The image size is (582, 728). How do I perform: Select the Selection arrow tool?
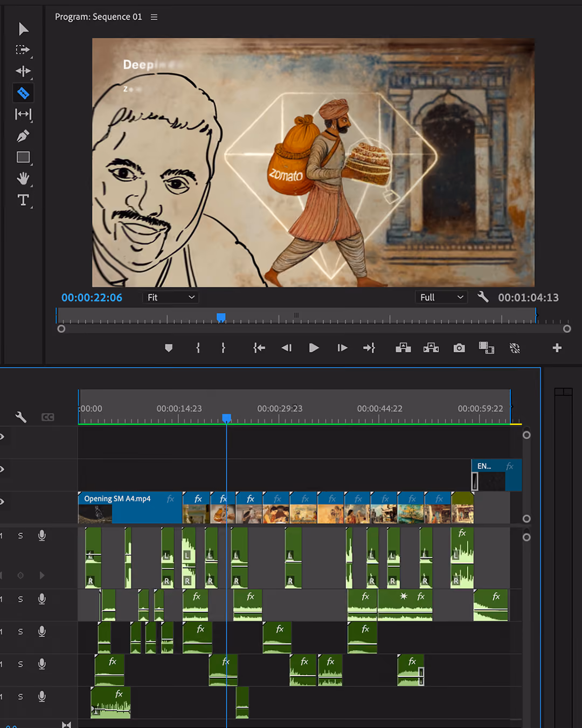click(x=23, y=29)
